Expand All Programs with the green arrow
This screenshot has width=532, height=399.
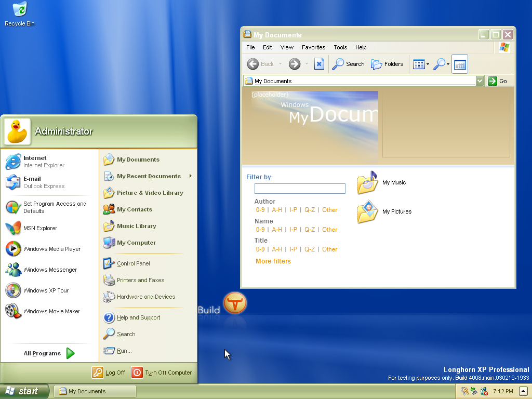click(71, 353)
